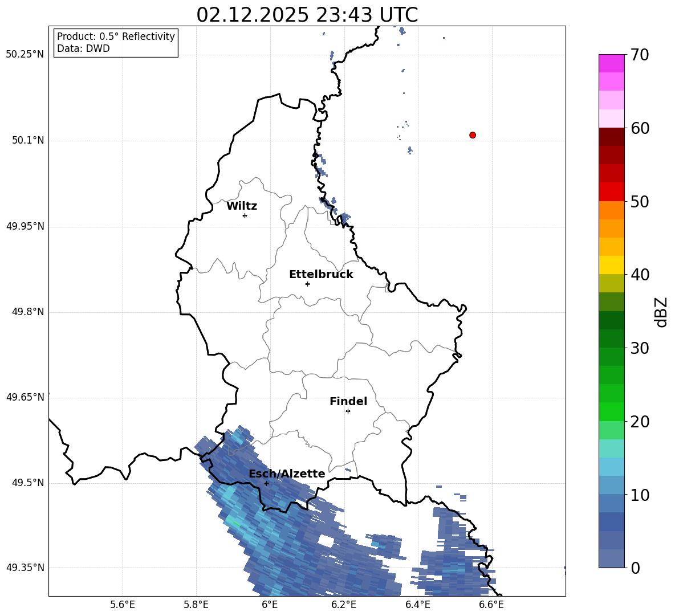Select the Ettelbruck city label
This screenshot has height=616, width=675.
(x=321, y=275)
